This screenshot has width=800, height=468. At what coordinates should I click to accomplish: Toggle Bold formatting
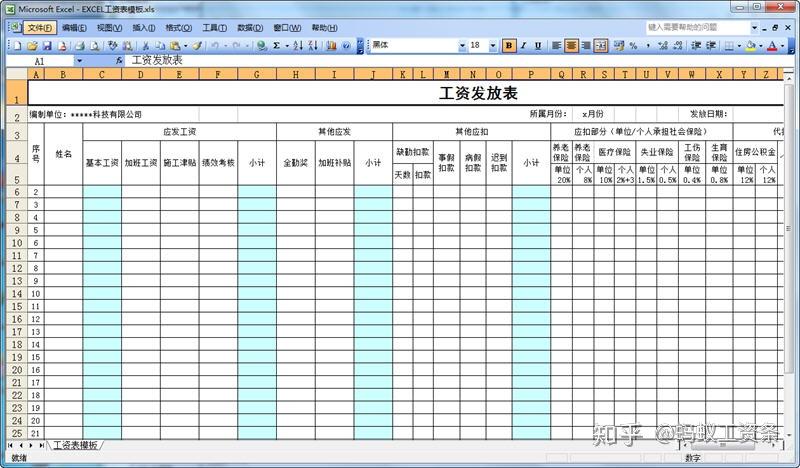509,46
